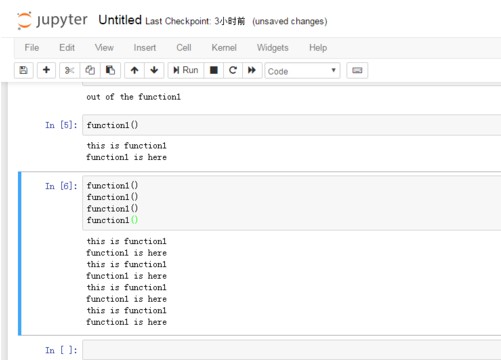The width and height of the screenshot is (501, 360).
Task: Copy selected cells icon
Action: (x=90, y=70)
